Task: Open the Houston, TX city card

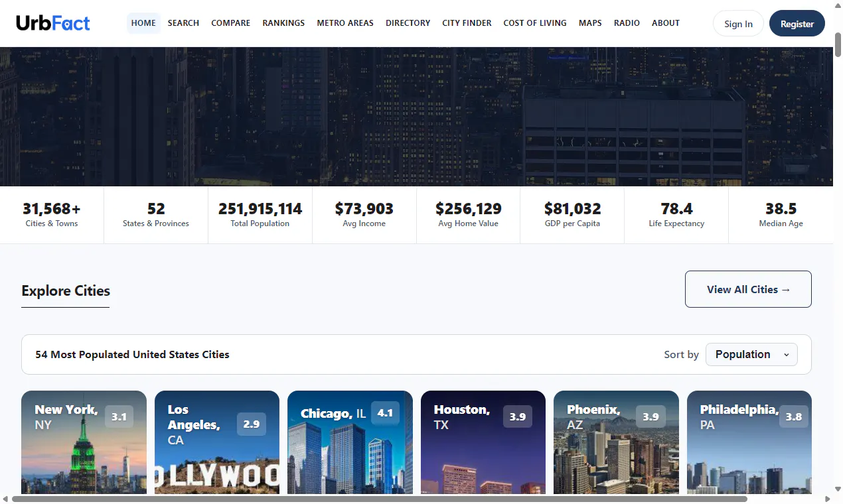Action: pos(483,442)
